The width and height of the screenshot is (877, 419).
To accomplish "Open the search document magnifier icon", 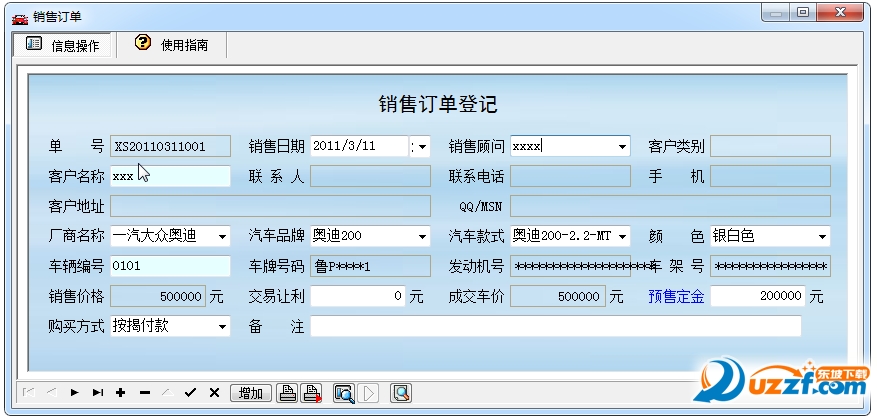I will pos(401,393).
